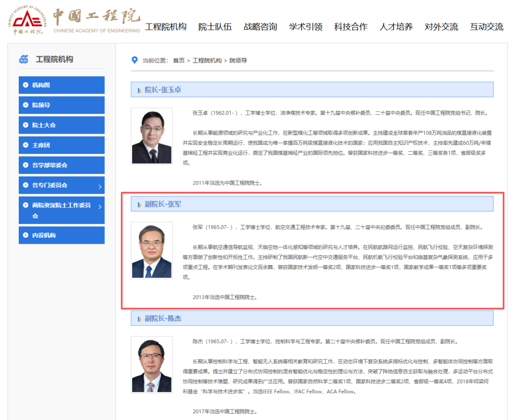Expand the 各专门委员会 submenu arrow
519x420 pixels.
100,186
